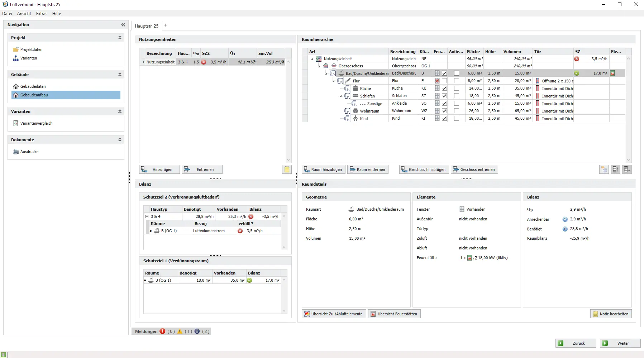Click the Feuerstätte icon in the Bad/Dusche row
This screenshot has width=644, height=358.
(612, 73)
